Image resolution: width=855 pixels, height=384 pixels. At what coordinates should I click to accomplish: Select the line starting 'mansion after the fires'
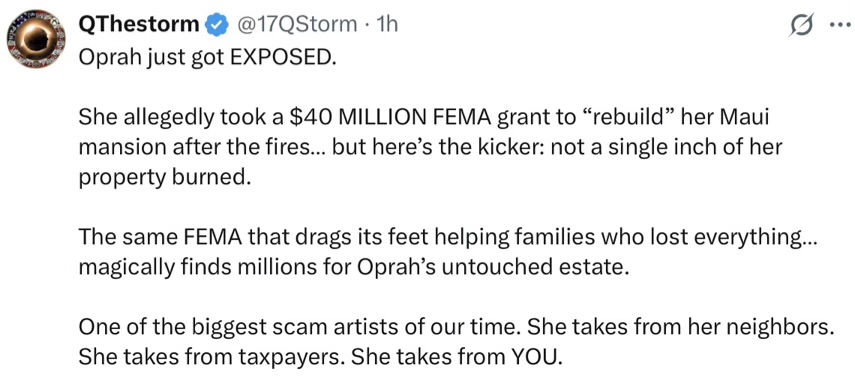click(x=431, y=147)
